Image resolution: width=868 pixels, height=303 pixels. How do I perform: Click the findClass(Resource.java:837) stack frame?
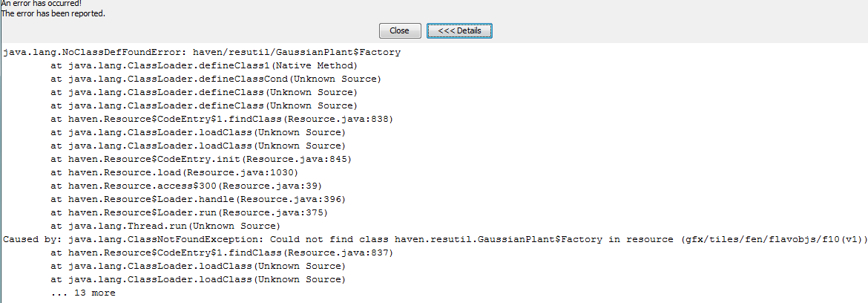coord(221,253)
